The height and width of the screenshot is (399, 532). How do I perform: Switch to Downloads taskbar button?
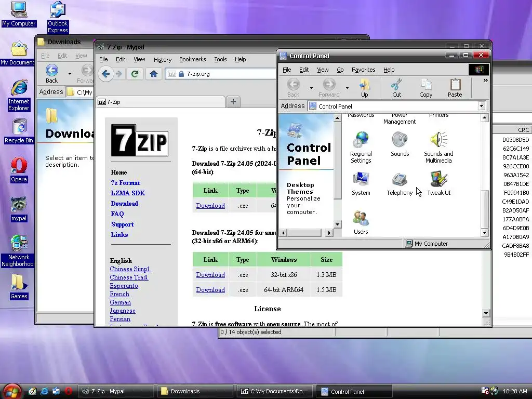[x=195, y=391]
